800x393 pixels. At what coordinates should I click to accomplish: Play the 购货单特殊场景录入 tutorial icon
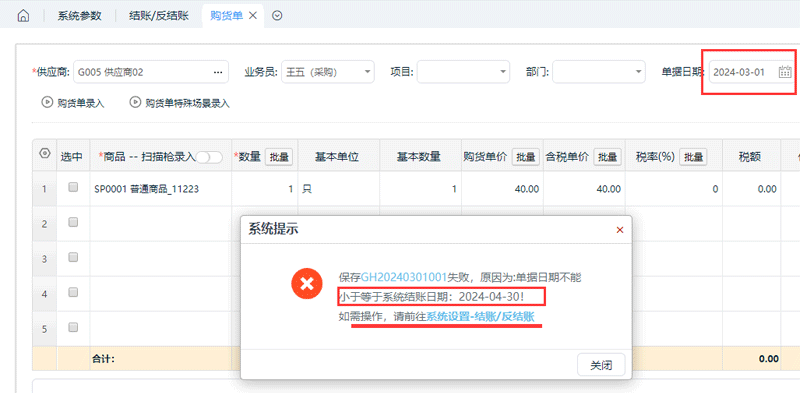[x=135, y=103]
